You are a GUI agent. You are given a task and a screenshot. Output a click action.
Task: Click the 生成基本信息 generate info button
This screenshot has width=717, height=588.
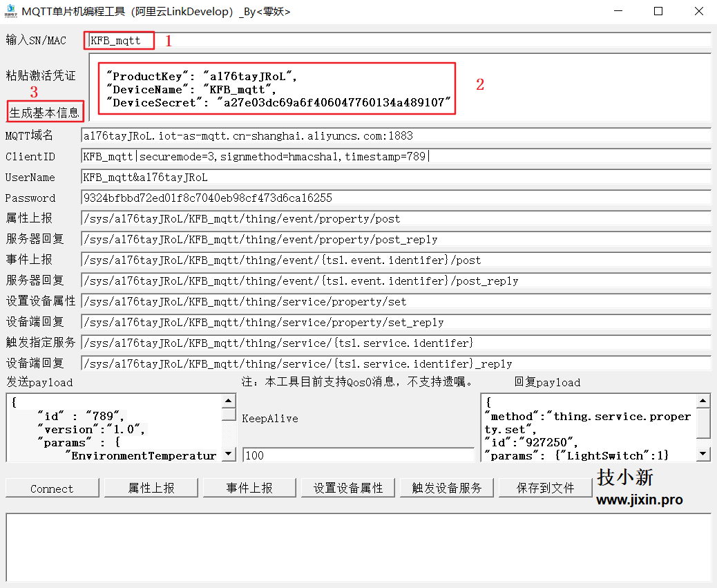(x=44, y=111)
